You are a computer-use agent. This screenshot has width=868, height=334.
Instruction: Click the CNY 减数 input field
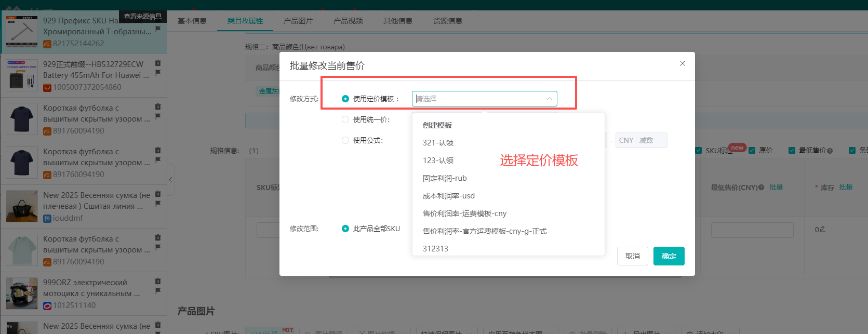(x=650, y=140)
